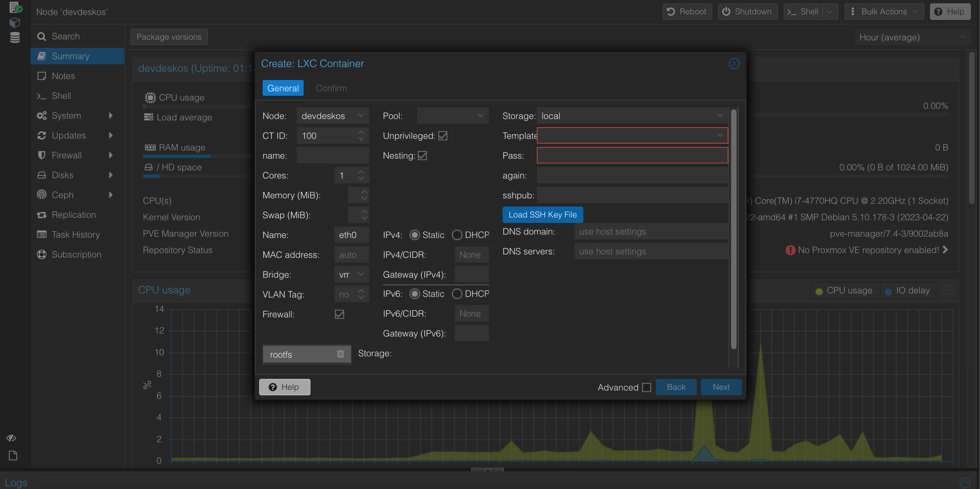The height and width of the screenshot is (489, 980).
Task: Click the database storage icon in left rail
Action: coord(14,37)
